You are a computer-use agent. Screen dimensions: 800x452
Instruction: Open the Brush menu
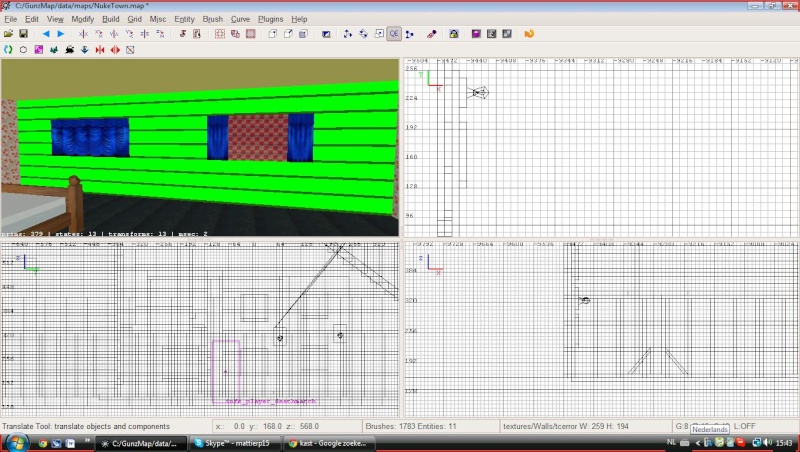[213, 19]
